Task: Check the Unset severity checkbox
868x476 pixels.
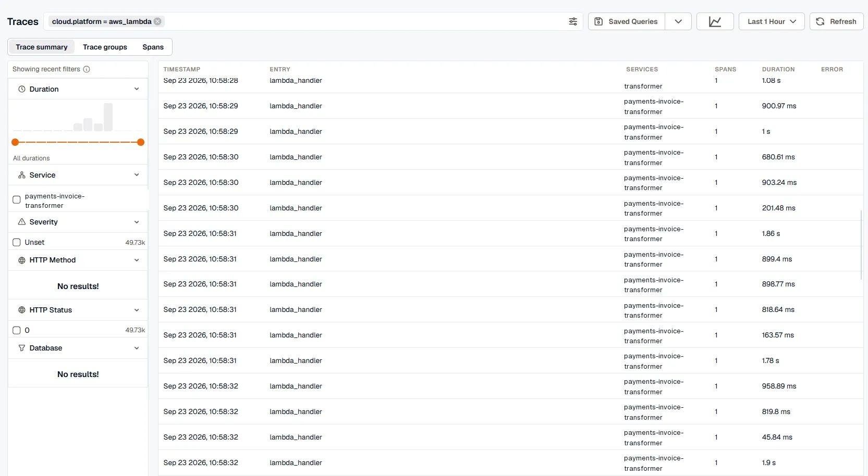Action: (17, 242)
